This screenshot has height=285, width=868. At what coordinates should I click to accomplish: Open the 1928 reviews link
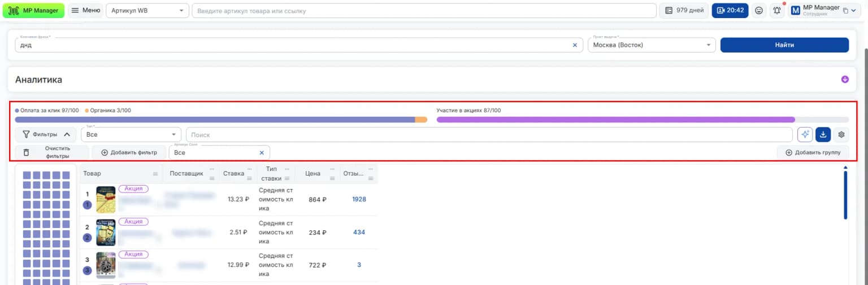(x=359, y=199)
